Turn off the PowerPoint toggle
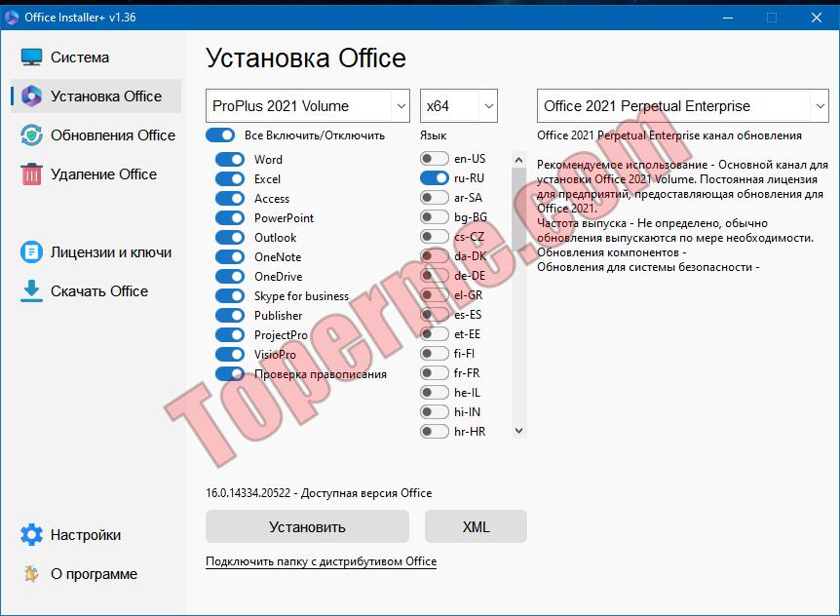Screen dimensions: 840x616 click(230, 218)
